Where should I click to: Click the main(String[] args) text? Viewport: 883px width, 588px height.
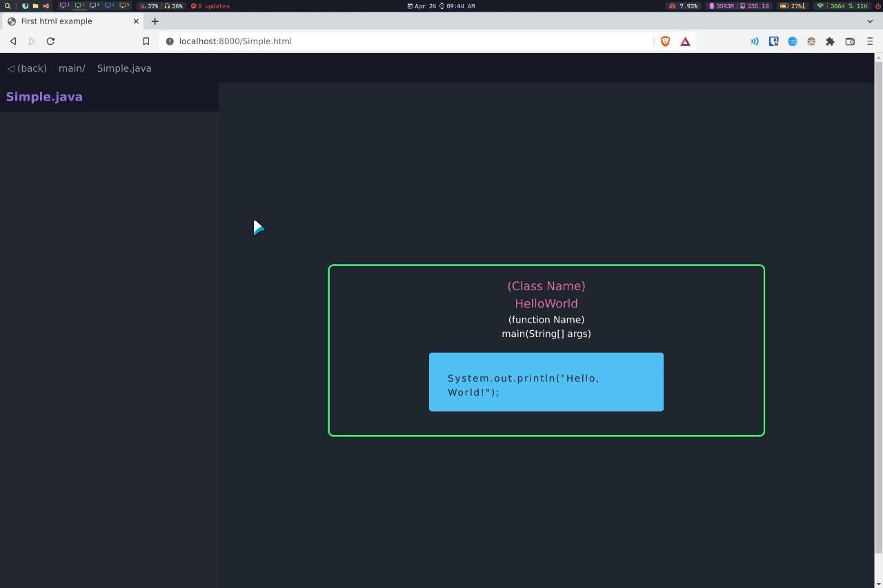[546, 334]
